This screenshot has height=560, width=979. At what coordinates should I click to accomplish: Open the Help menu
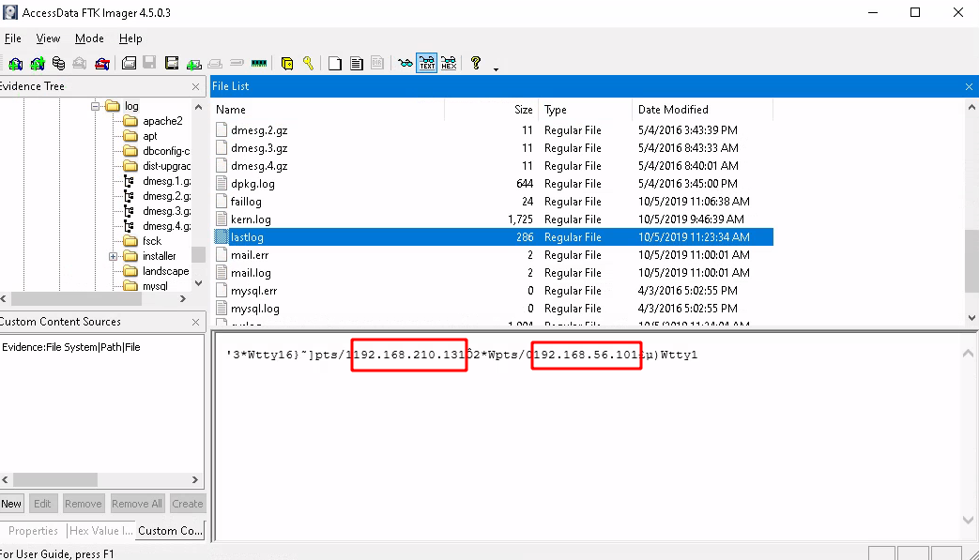click(130, 38)
